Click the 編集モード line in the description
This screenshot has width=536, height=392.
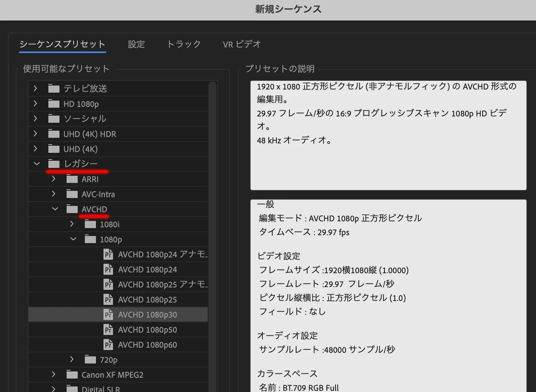coord(340,218)
